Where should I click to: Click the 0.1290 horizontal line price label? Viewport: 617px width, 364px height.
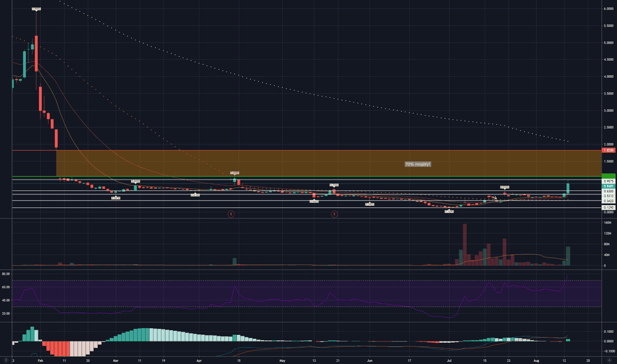click(609, 207)
